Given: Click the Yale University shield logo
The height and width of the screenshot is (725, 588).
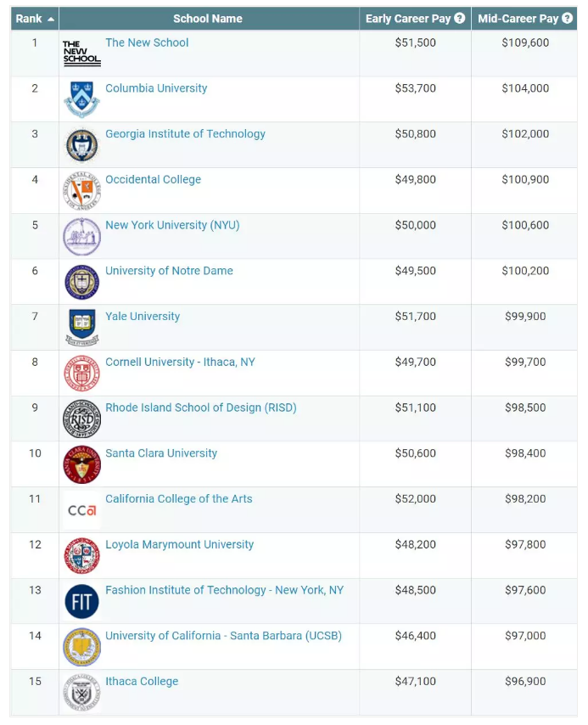Looking at the screenshot, I should pos(81,328).
